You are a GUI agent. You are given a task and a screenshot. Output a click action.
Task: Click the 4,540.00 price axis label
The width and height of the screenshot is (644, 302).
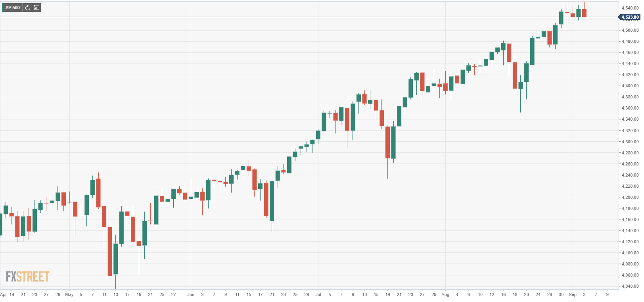630,8
